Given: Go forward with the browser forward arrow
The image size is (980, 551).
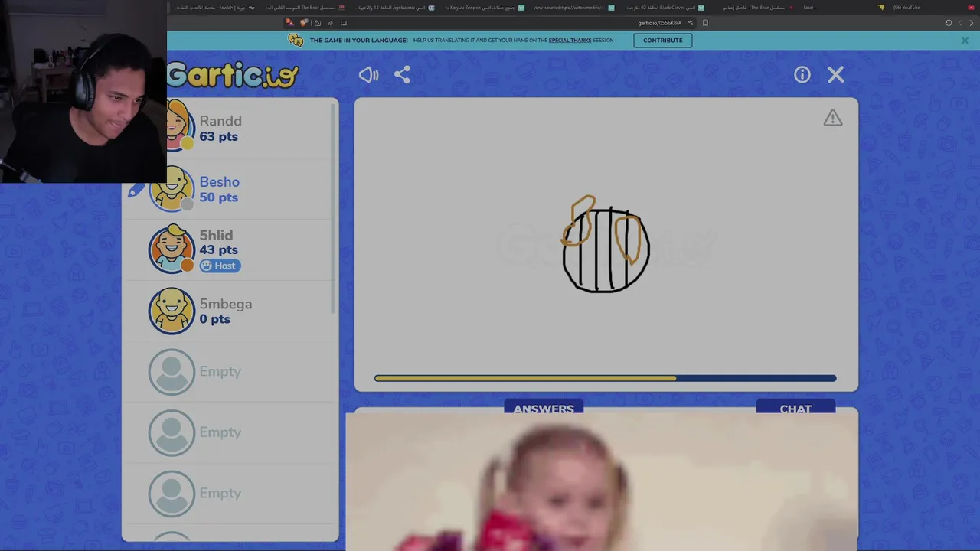Looking at the screenshot, I should click(x=960, y=23).
